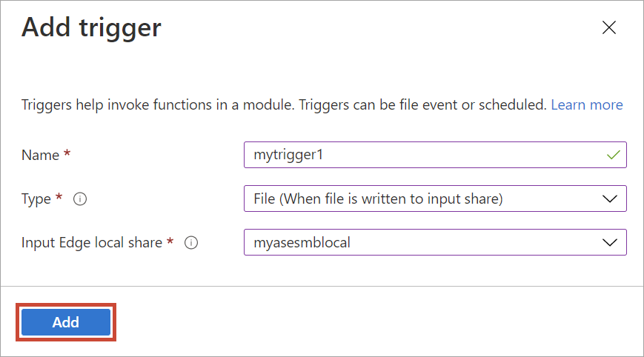Click the info icon next to Type
Image resolution: width=644 pixels, height=357 pixels.
tap(80, 199)
